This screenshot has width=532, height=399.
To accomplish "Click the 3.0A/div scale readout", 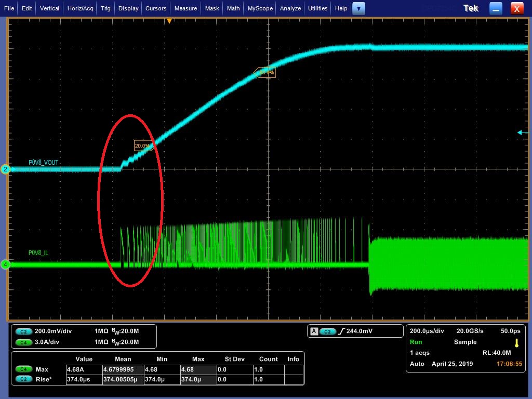I will tap(47, 342).
